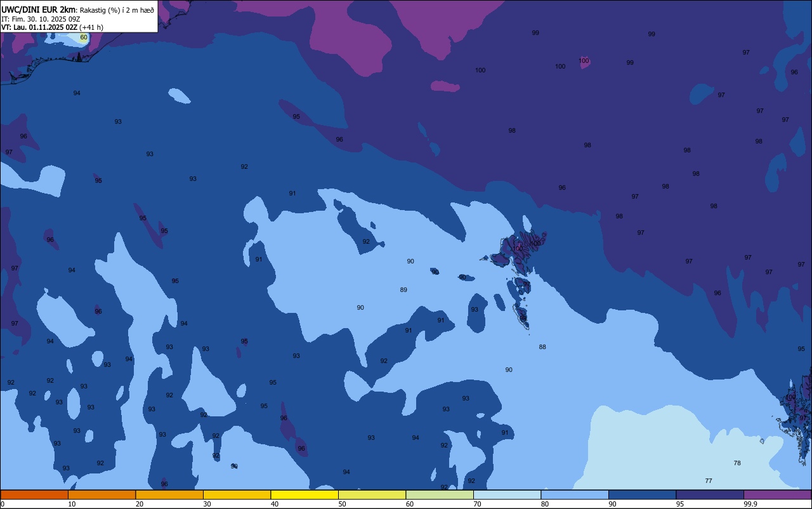Click the dark orange 0–10 legend swatch
The image size is (812, 509).
34,494
